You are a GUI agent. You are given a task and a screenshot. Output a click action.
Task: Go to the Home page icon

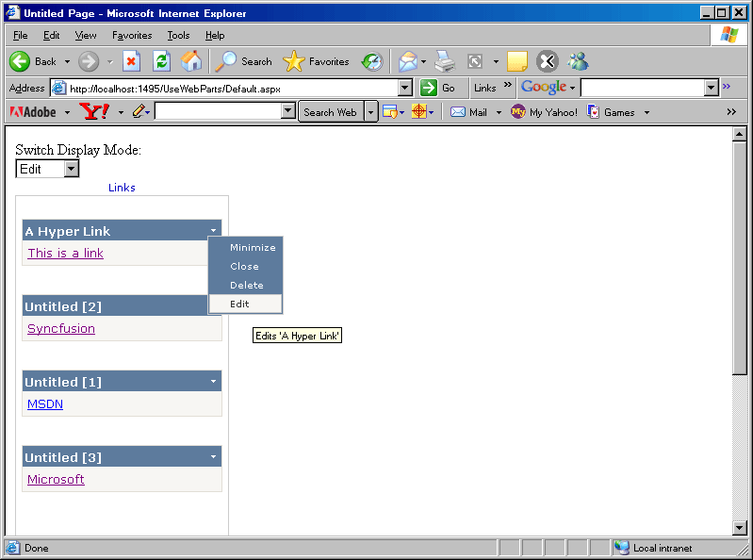pyautogui.click(x=191, y=61)
